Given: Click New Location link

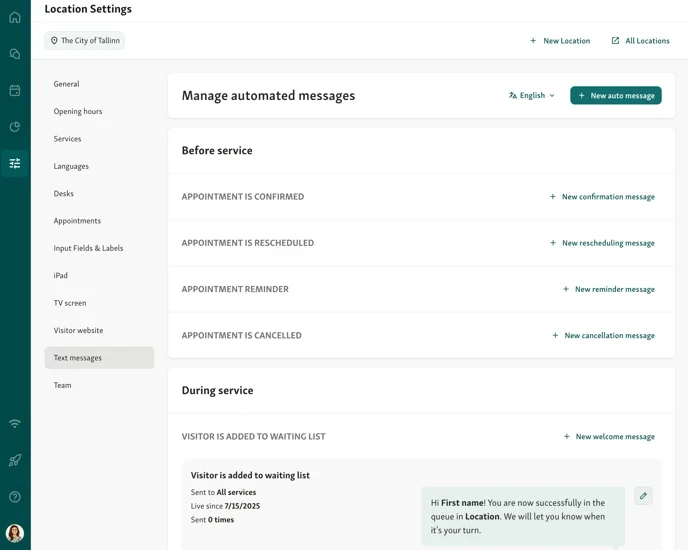Looking at the screenshot, I should click(560, 41).
